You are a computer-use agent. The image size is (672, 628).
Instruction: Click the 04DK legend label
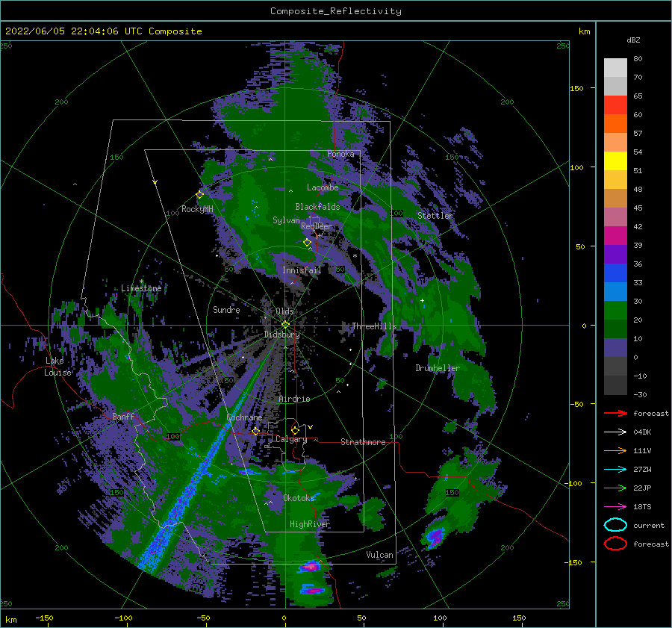[x=642, y=432]
